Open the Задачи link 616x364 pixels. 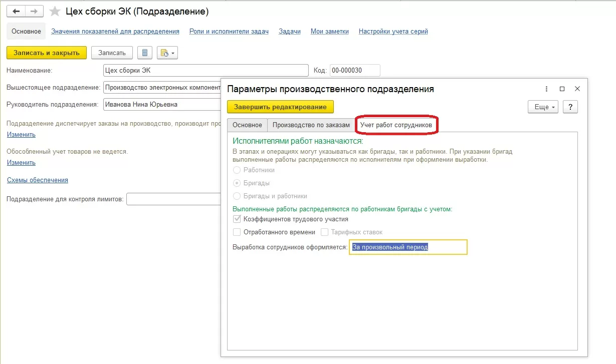point(290,31)
